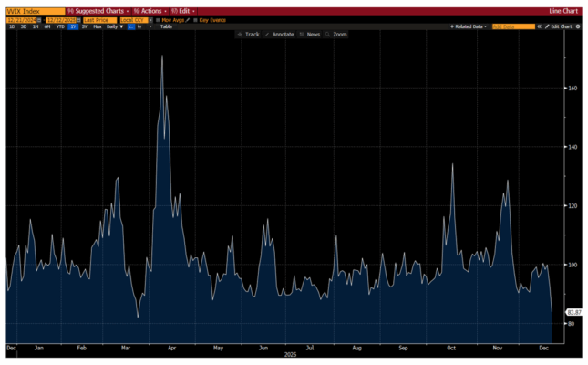Open the Local CCY currency dropdown
Viewport: 588px width, 365px height.
[x=138, y=19]
